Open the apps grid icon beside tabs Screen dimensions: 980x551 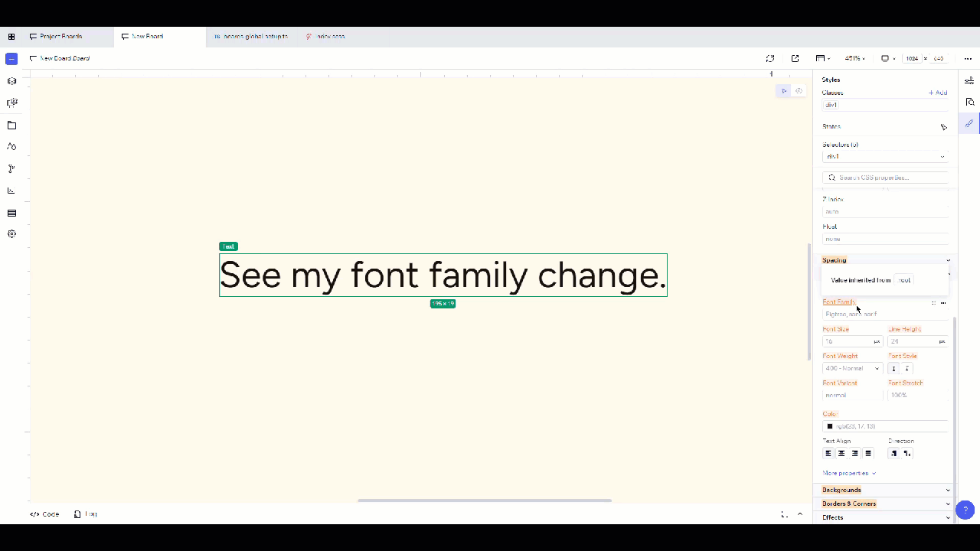(x=11, y=37)
